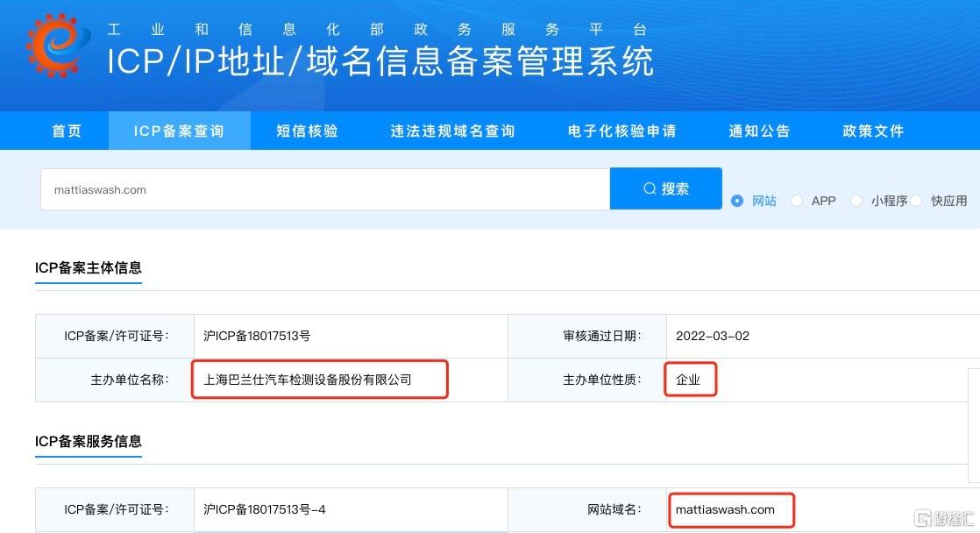Open the 电子化核验申请 tab
The width and height of the screenshot is (980, 533).
622,131
